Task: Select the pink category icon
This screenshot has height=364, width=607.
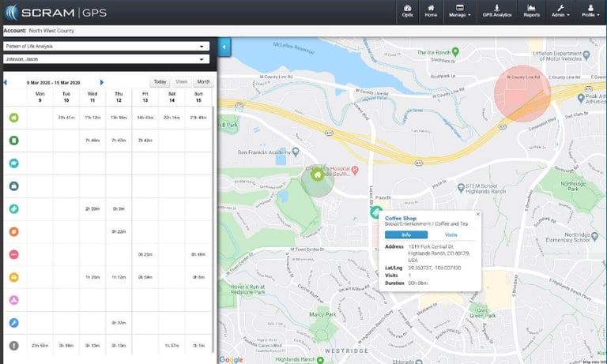Action: click(x=14, y=300)
